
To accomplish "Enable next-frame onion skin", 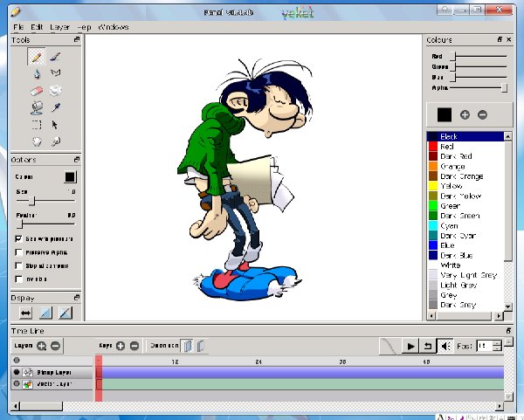I will click(x=201, y=346).
